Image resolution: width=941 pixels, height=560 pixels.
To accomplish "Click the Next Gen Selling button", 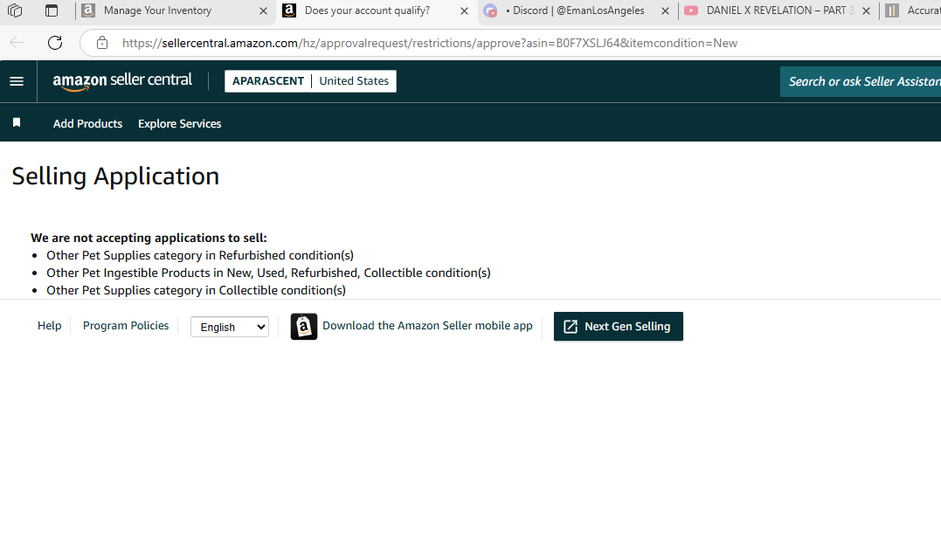I will tap(618, 327).
